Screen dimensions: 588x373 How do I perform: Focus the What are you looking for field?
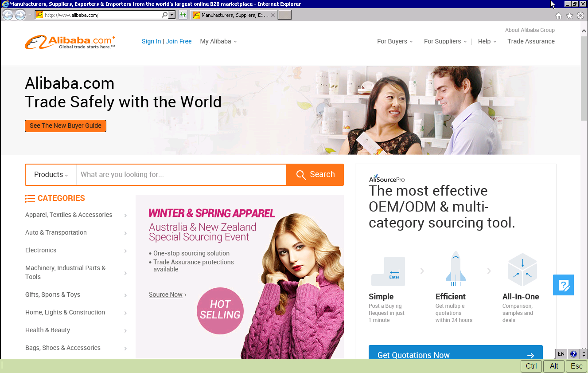point(181,175)
